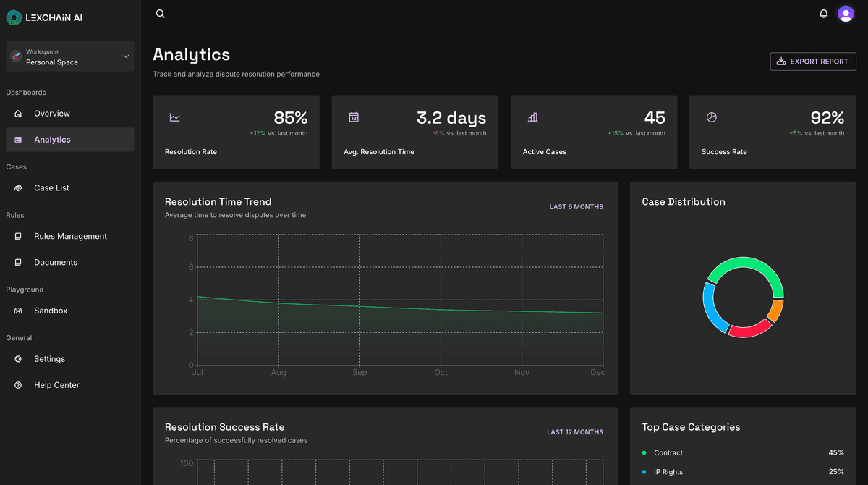Click the +12% vs. last month text
This screenshot has width=868, height=485.
pos(278,133)
